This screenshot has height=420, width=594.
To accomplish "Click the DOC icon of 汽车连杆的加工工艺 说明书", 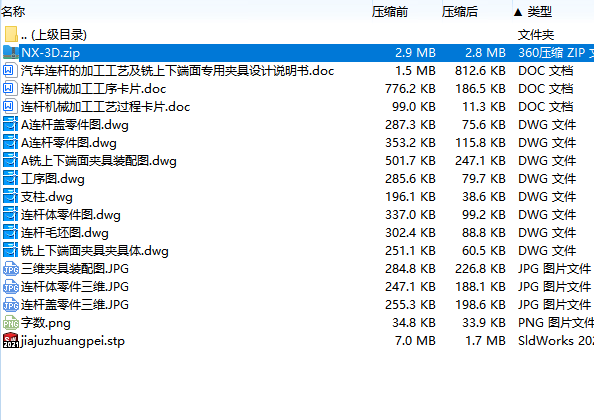I will pos(10,70).
